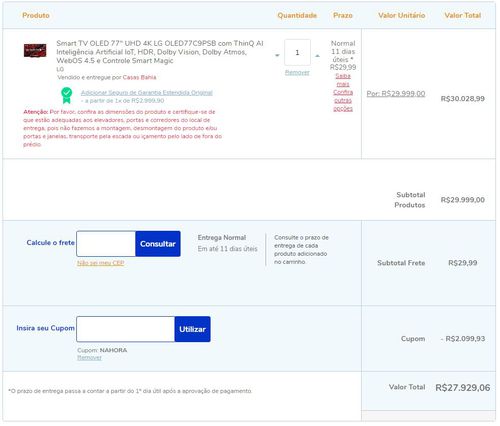
Task: Click the Por: R$29.999,00 unit price
Action: 396,94
